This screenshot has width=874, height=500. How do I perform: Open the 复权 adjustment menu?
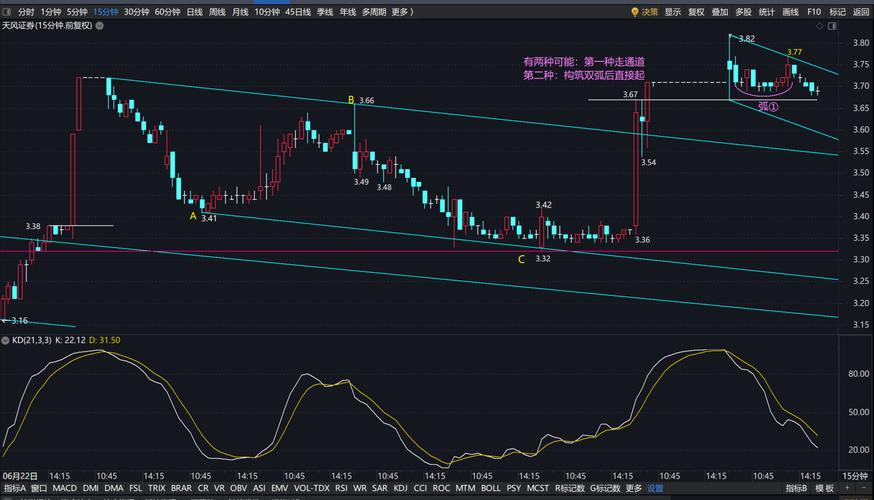pyautogui.click(x=696, y=12)
